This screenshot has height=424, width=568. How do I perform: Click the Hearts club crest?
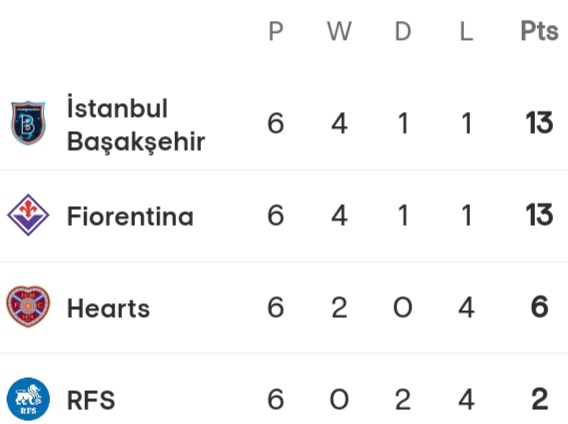point(28,307)
